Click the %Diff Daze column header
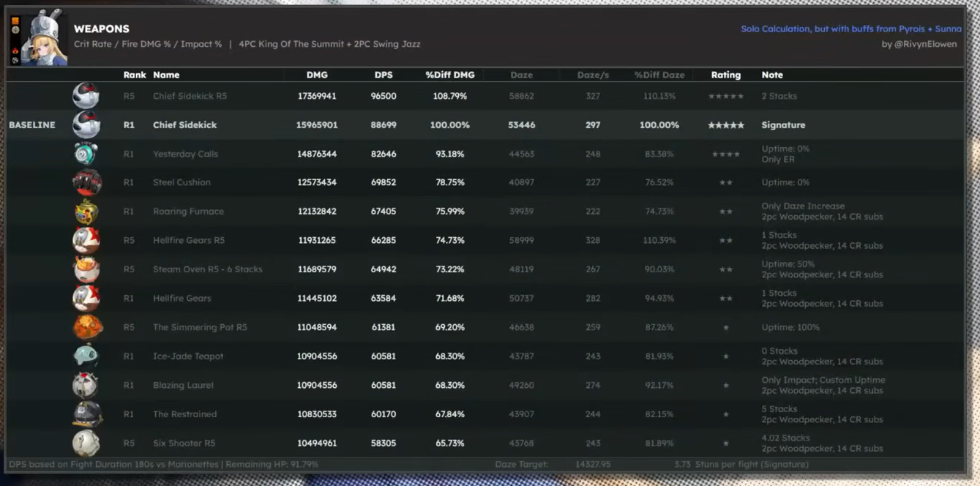The height and width of the screenshot is (486, 980). click(659, 75)
